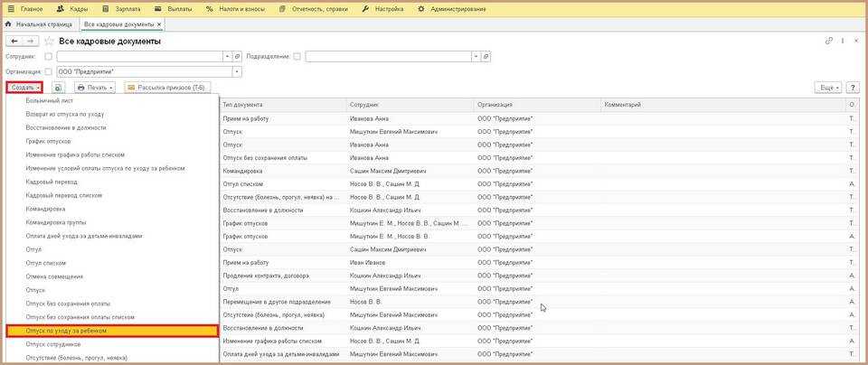Click Рассылка приказов (Т-6) button
Image resolution: width=868 pixels, height=365 pixels.
168,88
